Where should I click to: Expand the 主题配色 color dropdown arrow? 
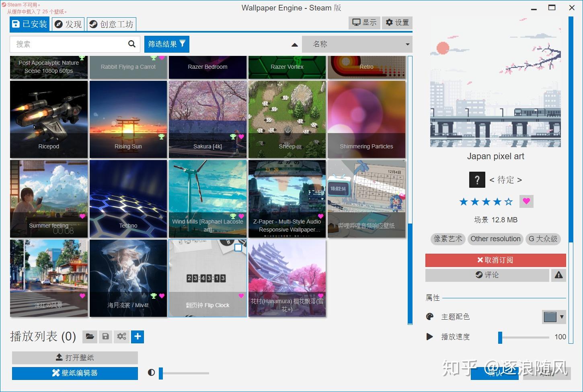(562, 317)
